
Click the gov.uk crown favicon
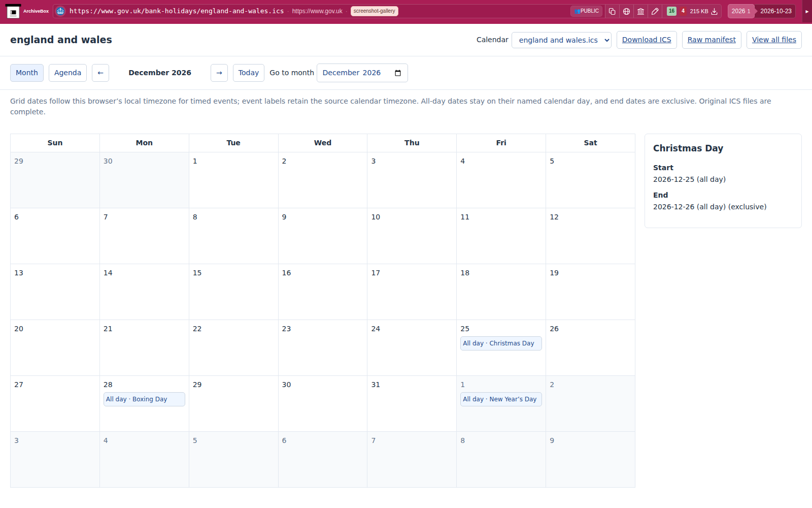60,11
